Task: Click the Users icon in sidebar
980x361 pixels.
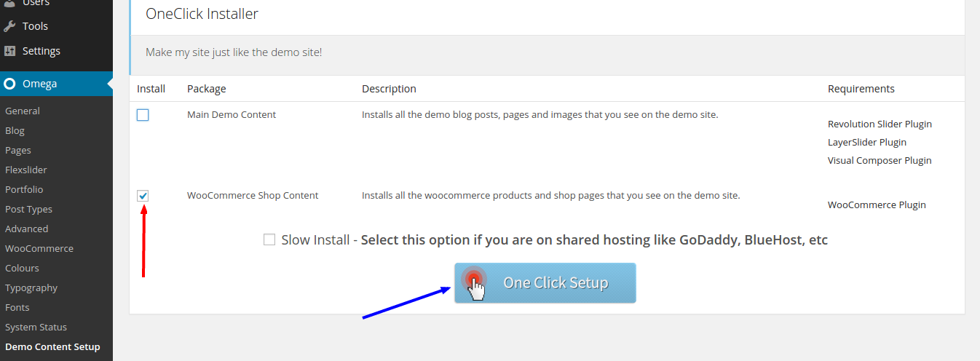Action: 9,3
